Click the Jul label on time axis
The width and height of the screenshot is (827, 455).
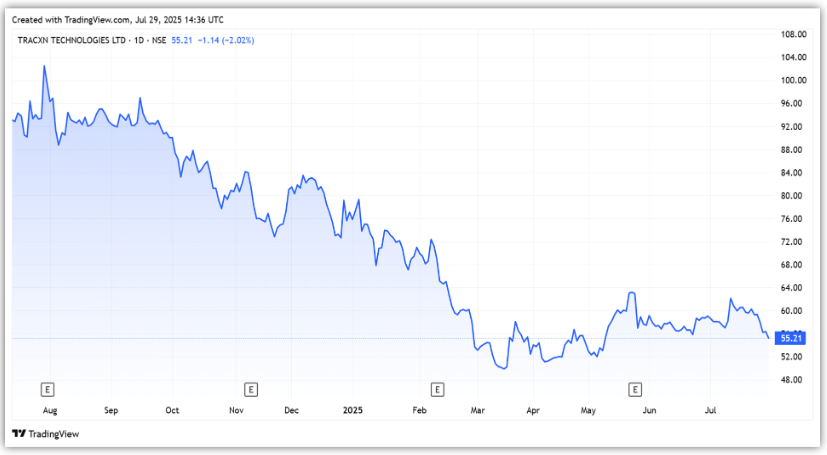[x=712, y=410]
